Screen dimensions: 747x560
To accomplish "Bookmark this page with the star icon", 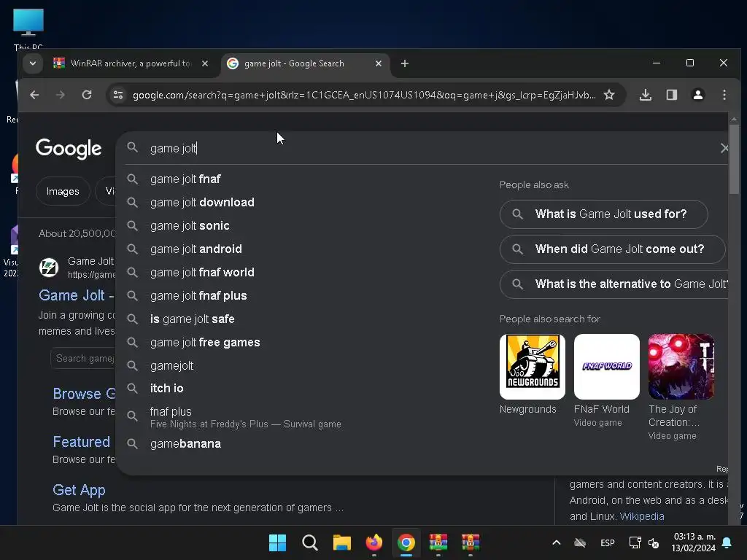I will [x=609, y=95].
